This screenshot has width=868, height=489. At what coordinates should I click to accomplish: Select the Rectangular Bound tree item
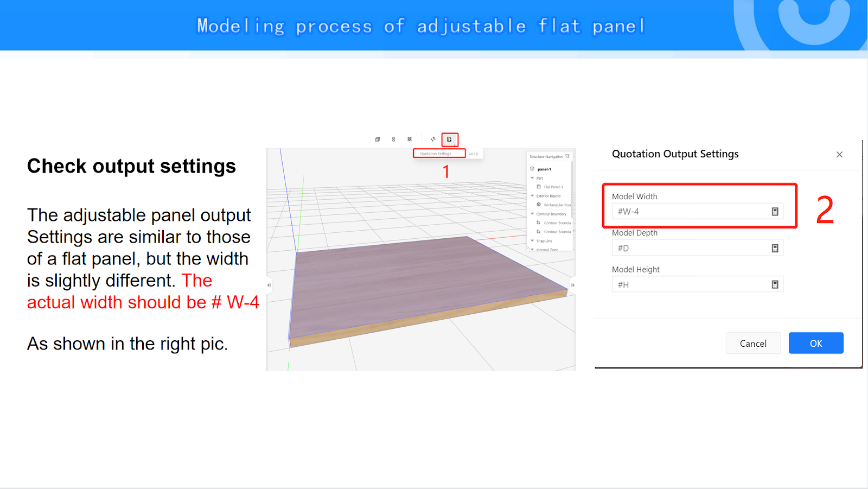[x=557, y=205]
